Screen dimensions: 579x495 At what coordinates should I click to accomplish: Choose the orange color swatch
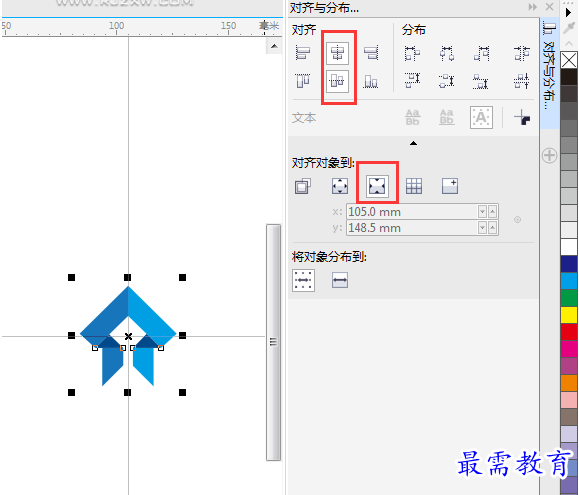[569, 383]
